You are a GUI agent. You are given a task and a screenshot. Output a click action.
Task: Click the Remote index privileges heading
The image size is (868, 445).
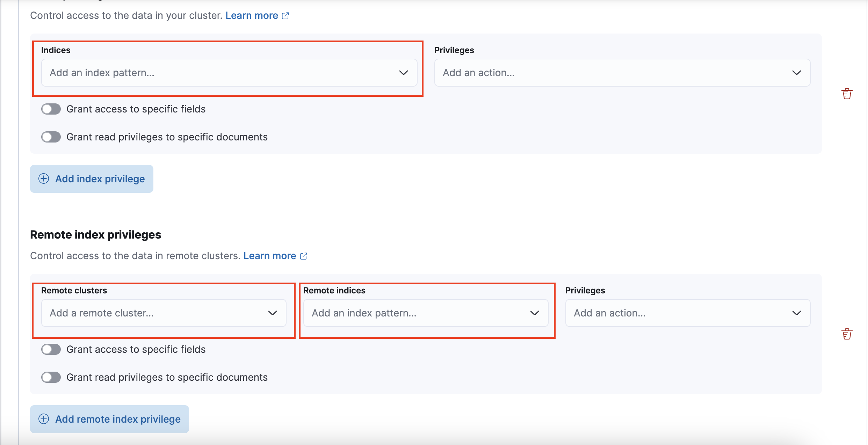pyautogui.click(x=95, y=235)
